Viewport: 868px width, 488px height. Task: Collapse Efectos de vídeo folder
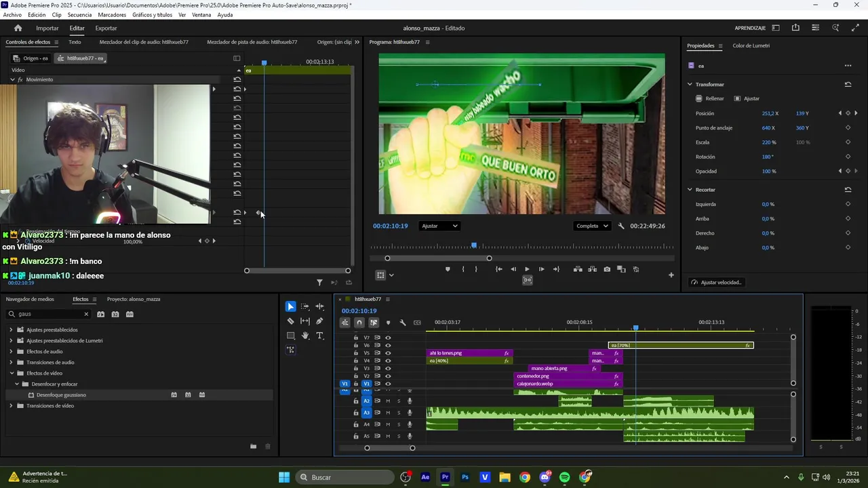(x=11, y=373)
